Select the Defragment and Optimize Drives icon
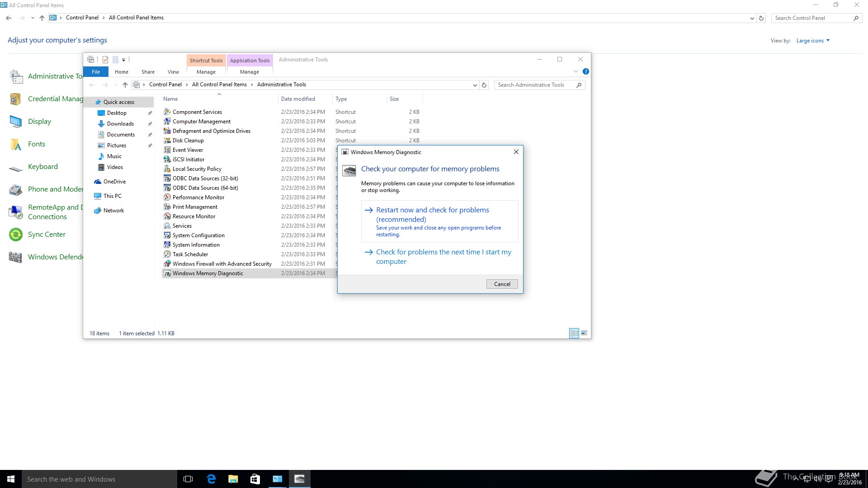868x488 pixels. pyautogui.click(x=167, y=131)
